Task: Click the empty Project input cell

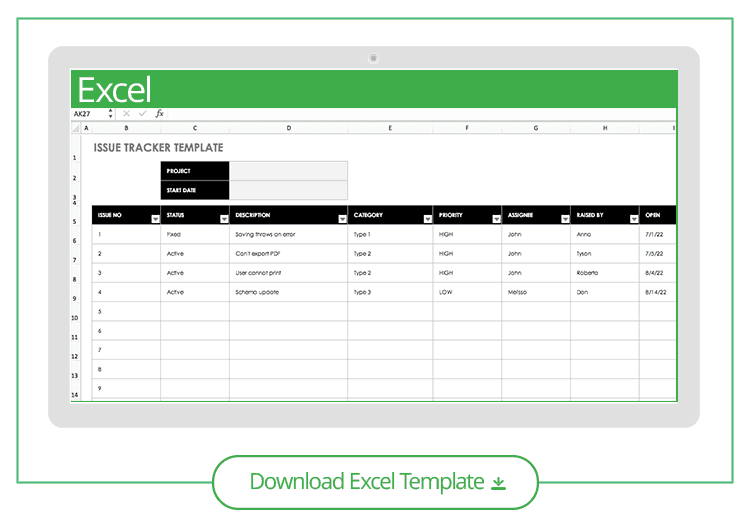Action: point(288,171)
